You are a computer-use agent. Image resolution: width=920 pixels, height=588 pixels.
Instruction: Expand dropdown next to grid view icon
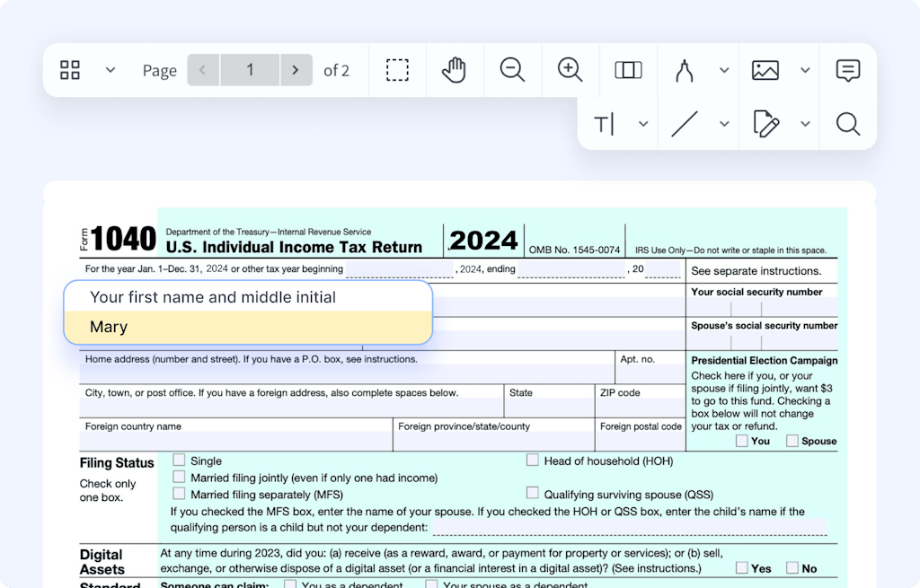pos(111,70)
